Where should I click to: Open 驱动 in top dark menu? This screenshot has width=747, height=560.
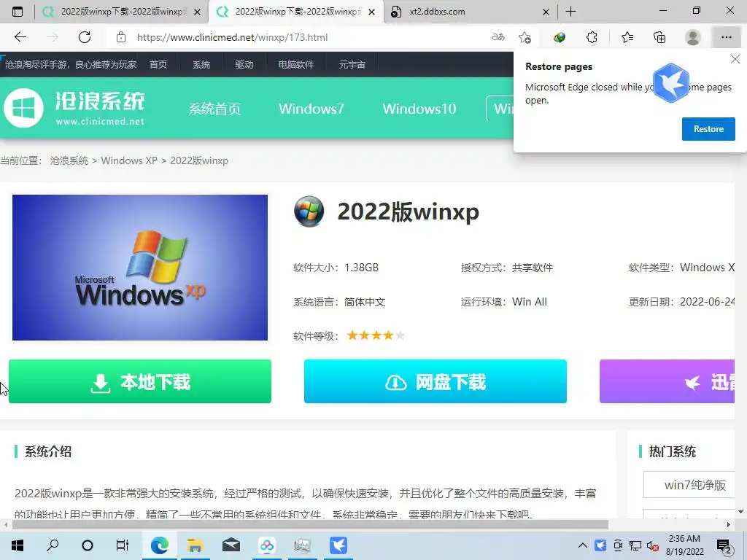click(x=244, y=64)
